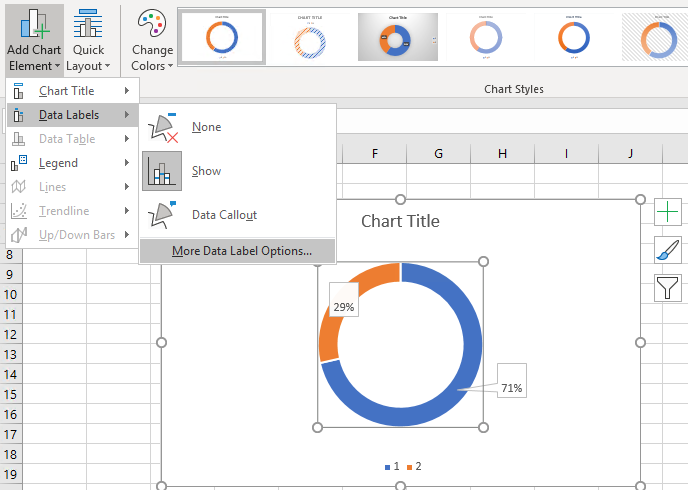688x490 pixels.
Task: Expand the Up/Down Bars submenu arrow
Action: (x=127, y=235)
